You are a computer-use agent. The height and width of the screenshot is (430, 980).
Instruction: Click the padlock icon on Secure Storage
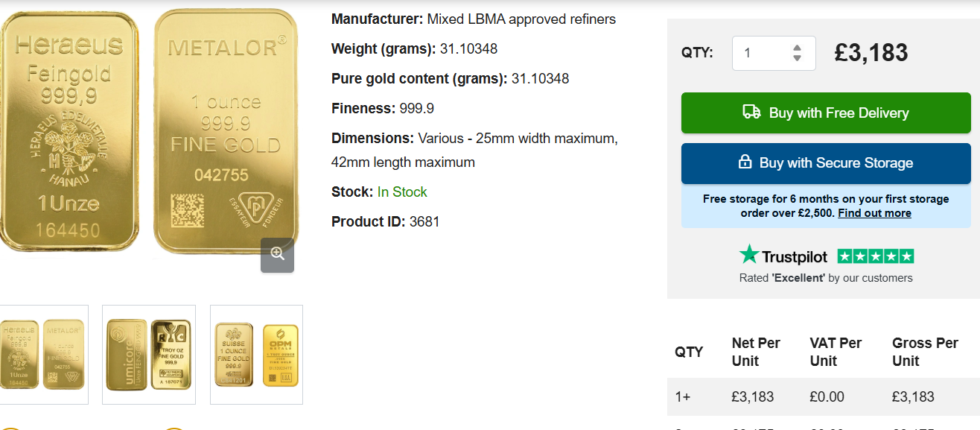[x=745, y=162]
